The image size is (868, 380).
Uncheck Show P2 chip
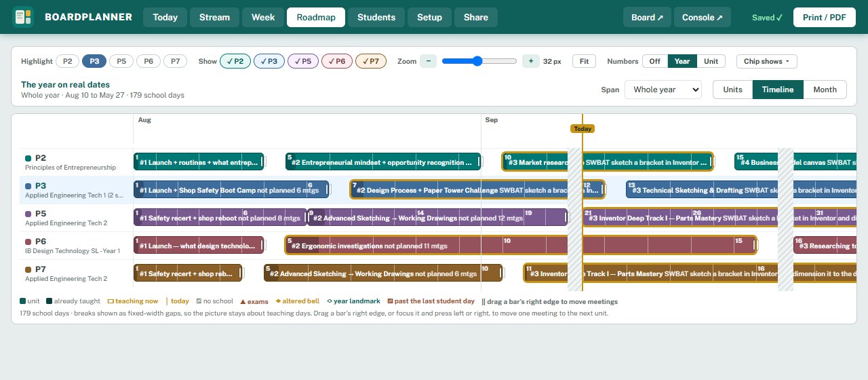coord(235,61)
